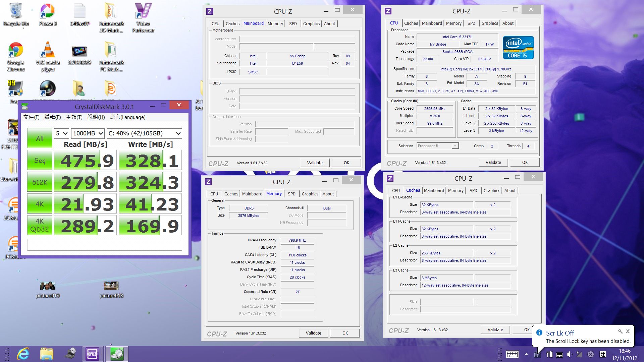Viewport: 644px width, 362px height.
Task: Run the Seq benchmark test
Action: 40,161
